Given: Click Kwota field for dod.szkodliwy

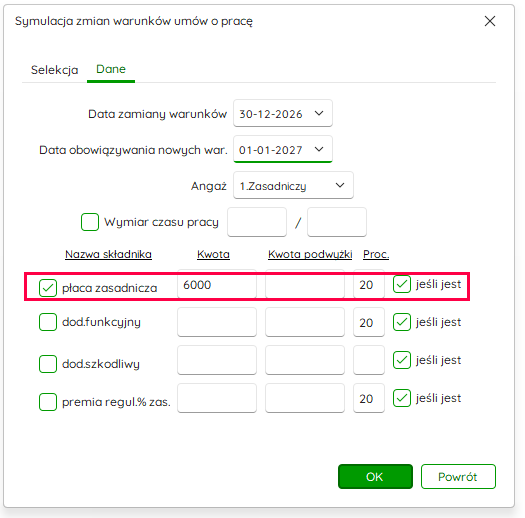Looking at the screenshot, I should pos(217,360).
